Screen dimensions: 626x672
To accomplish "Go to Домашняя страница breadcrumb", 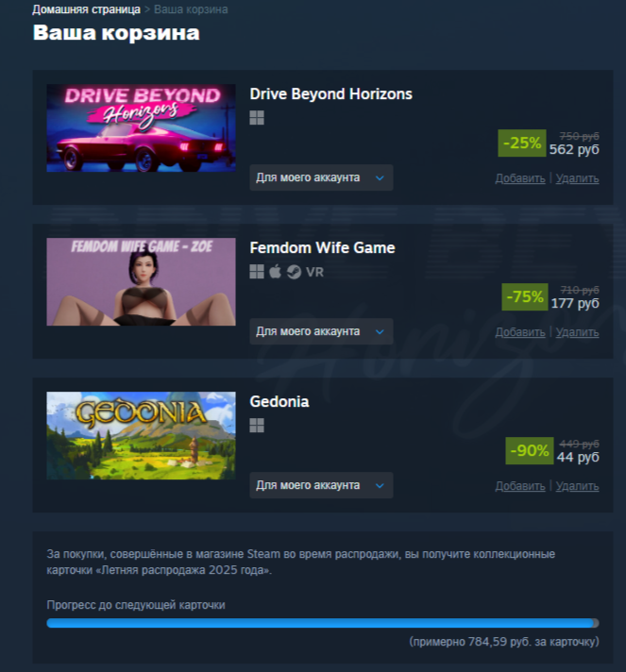I will (x=86, y=9).
